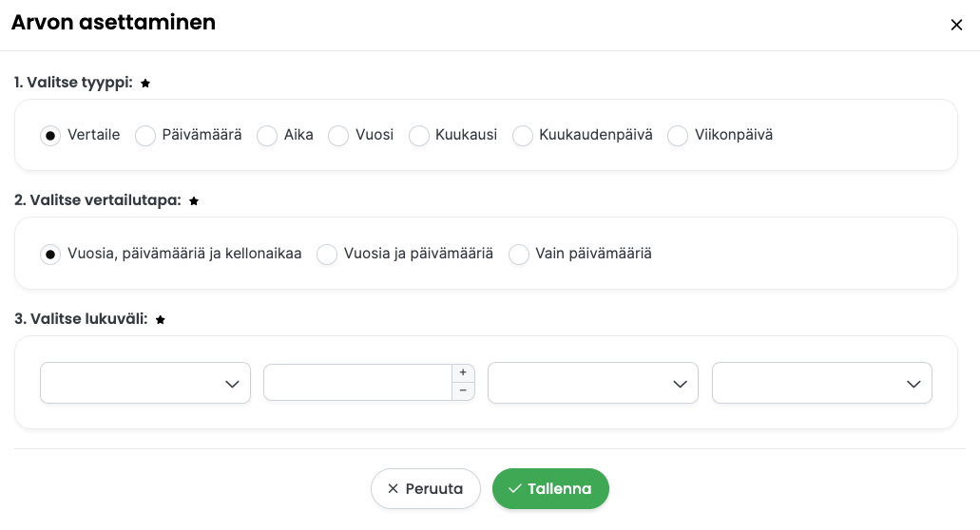Choose the Kuukausi radio button

pyautogui.click(x=419, y=136)
